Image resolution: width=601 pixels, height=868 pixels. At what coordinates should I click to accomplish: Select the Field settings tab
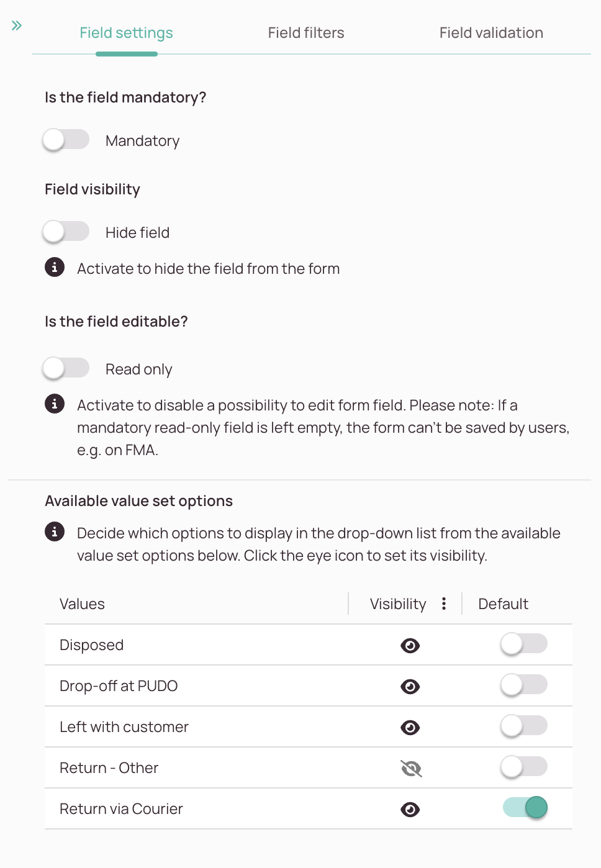126,33
